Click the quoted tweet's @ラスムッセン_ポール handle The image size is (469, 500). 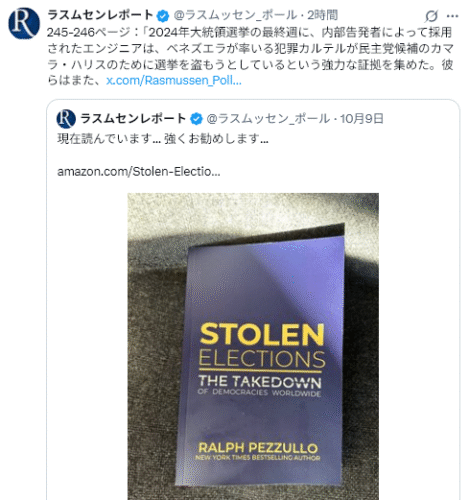(268, 119)
